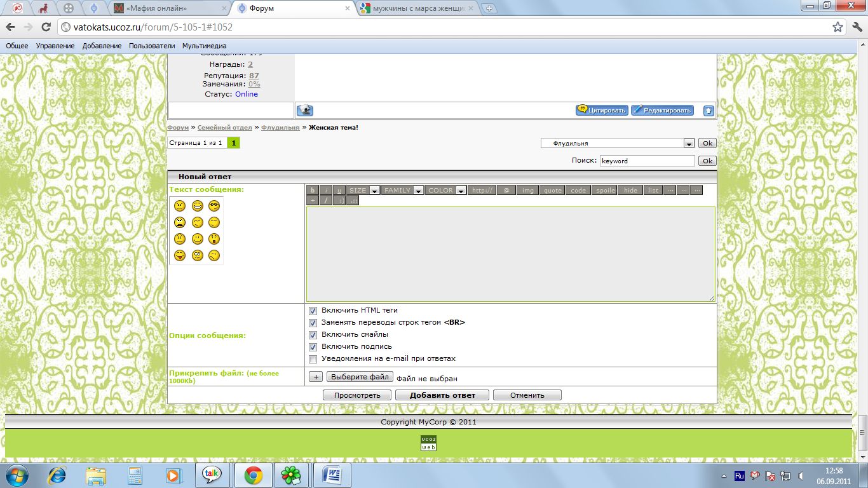Image resolution: width=868 pixels, height=488 pixels.
Task: Open the Мультимедиа menu
Action: [205, 46]
